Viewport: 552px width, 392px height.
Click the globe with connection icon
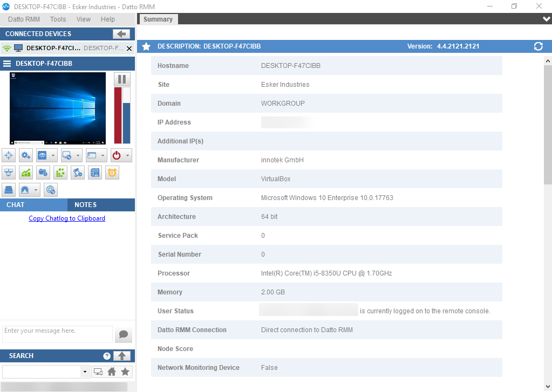51,190
